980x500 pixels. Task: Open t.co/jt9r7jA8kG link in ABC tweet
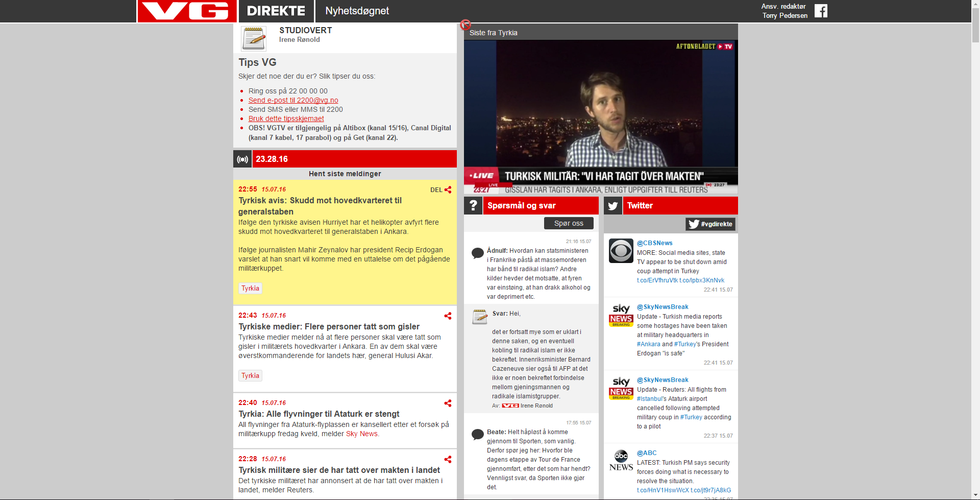711,490
